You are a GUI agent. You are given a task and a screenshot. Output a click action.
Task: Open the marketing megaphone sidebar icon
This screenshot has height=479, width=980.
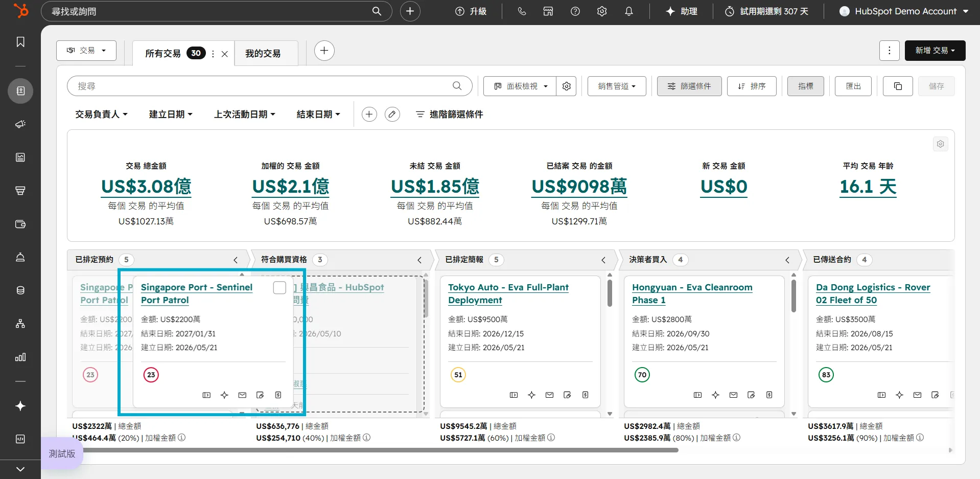click(20, 124)
